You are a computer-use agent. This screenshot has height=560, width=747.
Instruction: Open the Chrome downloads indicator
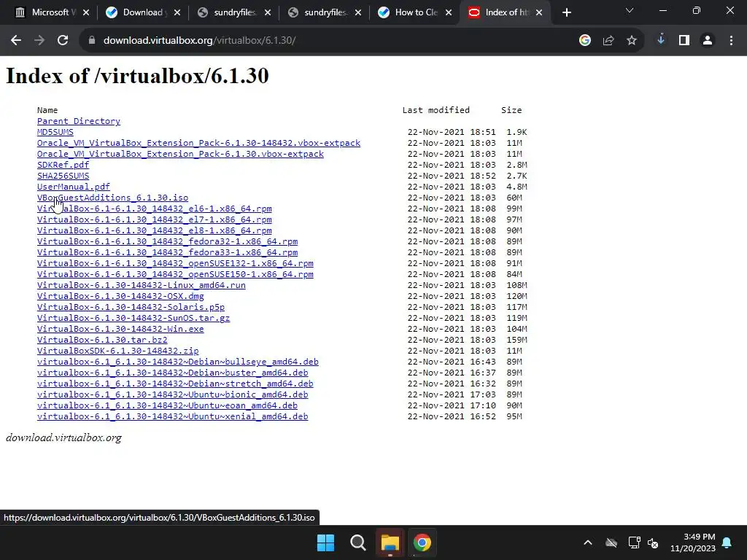pyautogui.click(x=661, y=41)
